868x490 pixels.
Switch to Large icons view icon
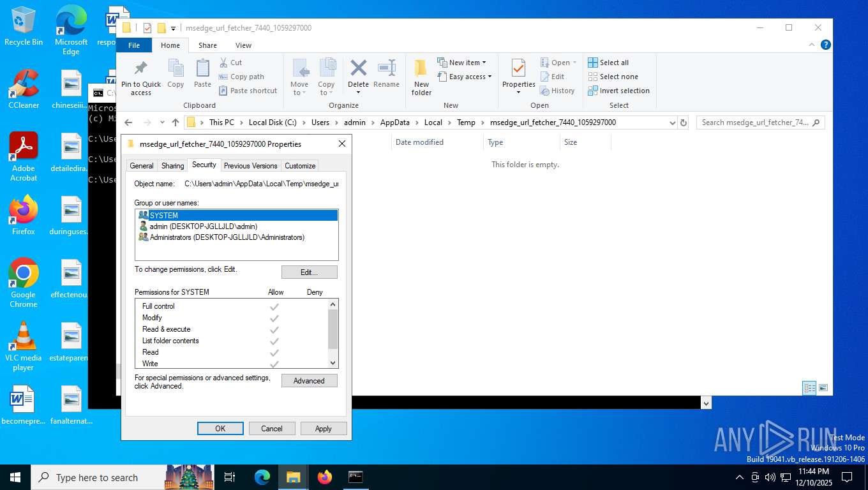point(823,388)
